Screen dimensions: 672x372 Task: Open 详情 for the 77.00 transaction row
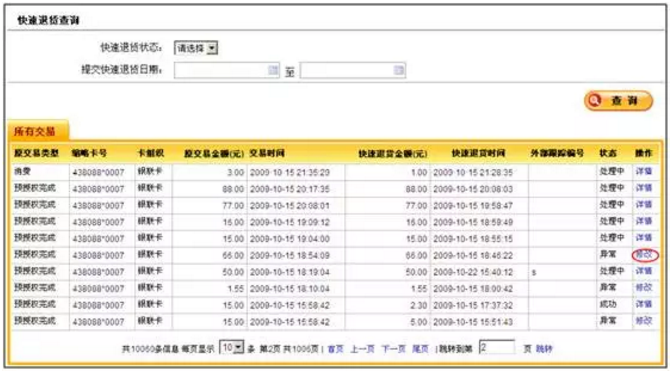pos(643,205)
